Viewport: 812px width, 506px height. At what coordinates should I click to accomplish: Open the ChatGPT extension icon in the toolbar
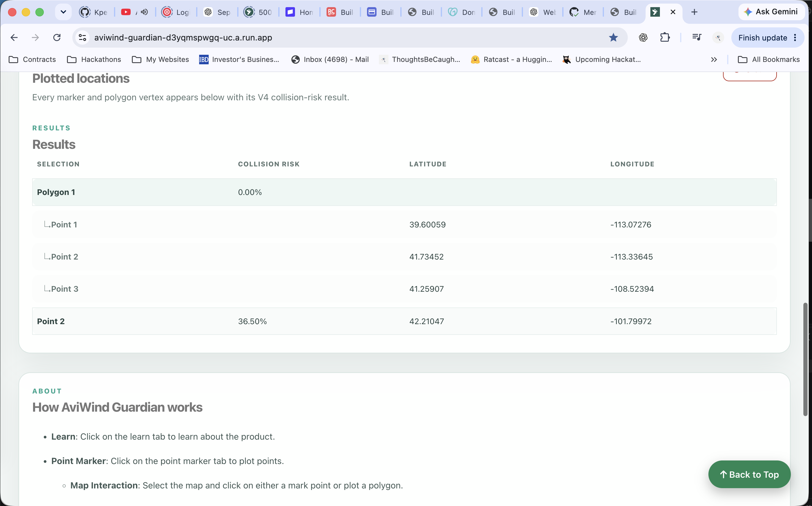(x=643, y=38)
